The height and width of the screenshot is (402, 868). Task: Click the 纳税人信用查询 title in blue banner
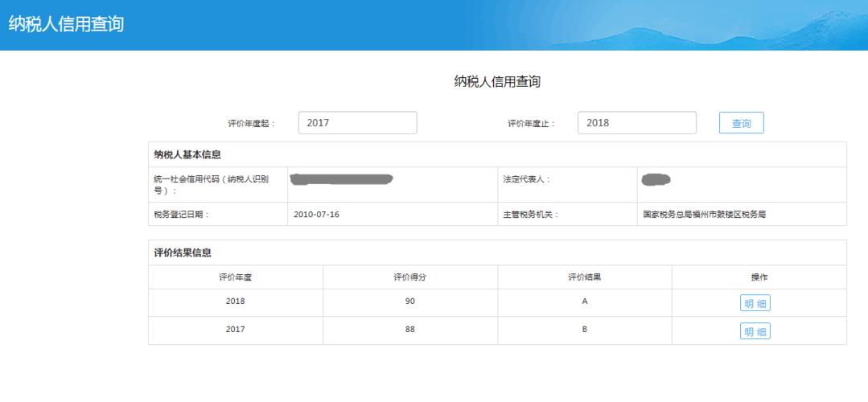pyautogui.click(x=66, y=24)
